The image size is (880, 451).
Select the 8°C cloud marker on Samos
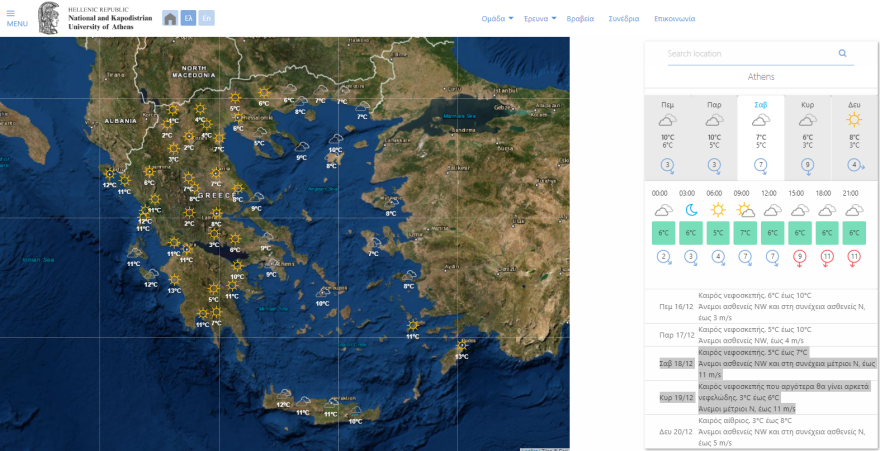410,275
